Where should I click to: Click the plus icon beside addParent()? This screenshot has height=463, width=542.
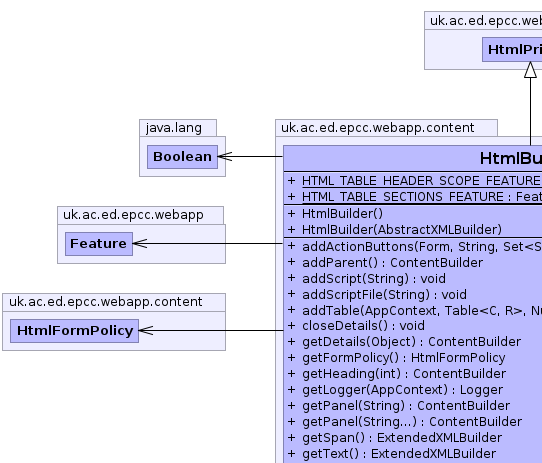291,262
